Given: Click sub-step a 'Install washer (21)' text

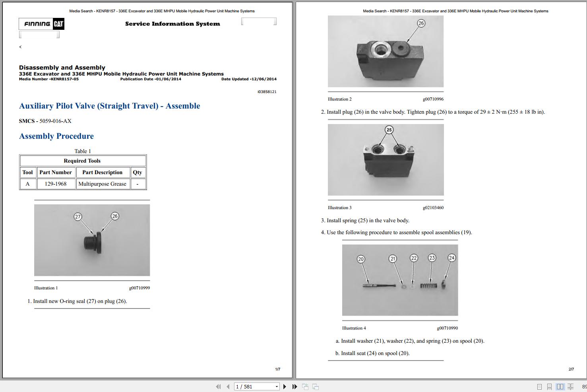Looking at the screenshot, I should [413, 341].
